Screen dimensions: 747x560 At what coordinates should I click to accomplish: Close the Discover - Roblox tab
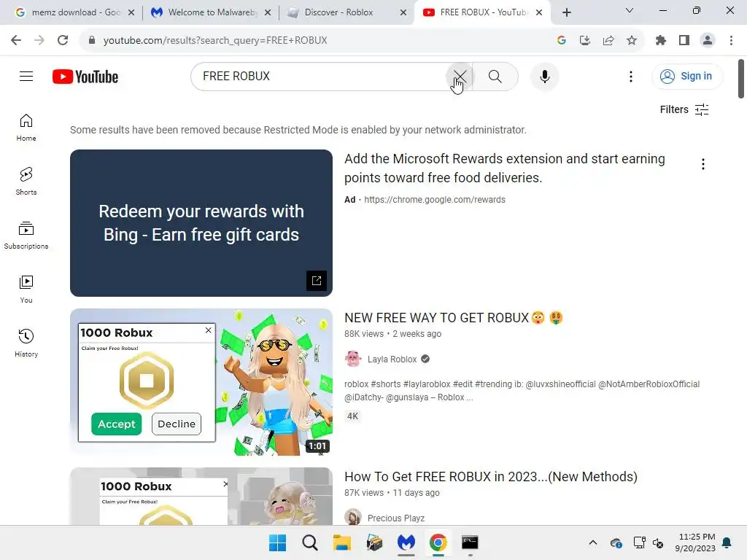[x=403, y=12]
